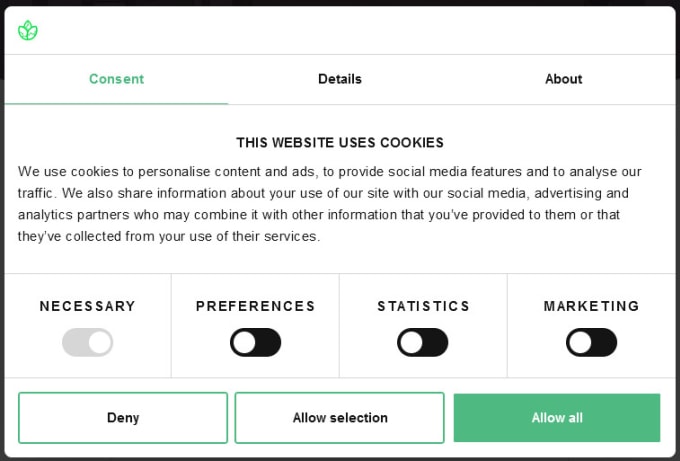This screenshot has height=461, width=680.
Task: Toggle the Necessary cookies switch
Action: coord(88,342)
